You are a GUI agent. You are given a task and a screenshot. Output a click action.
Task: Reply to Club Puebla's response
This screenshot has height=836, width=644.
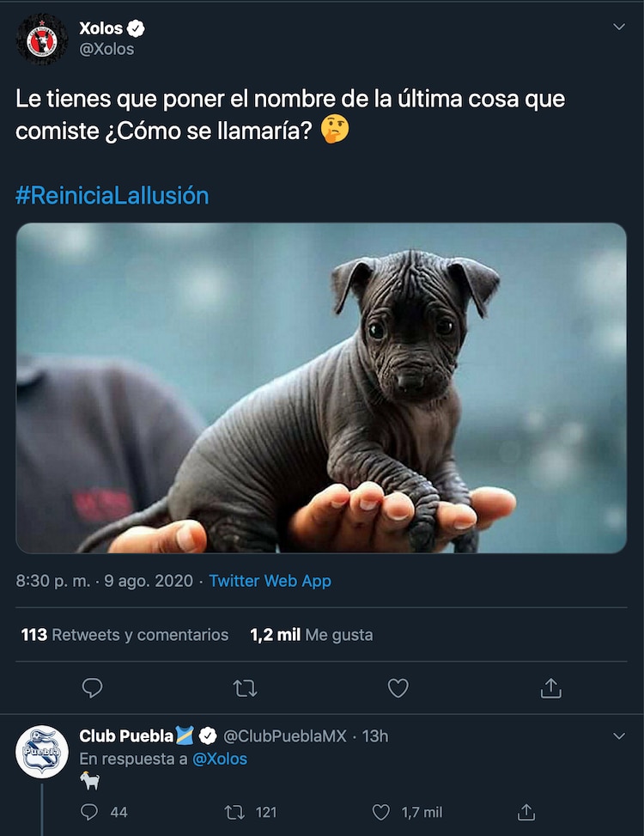[90, 811]
